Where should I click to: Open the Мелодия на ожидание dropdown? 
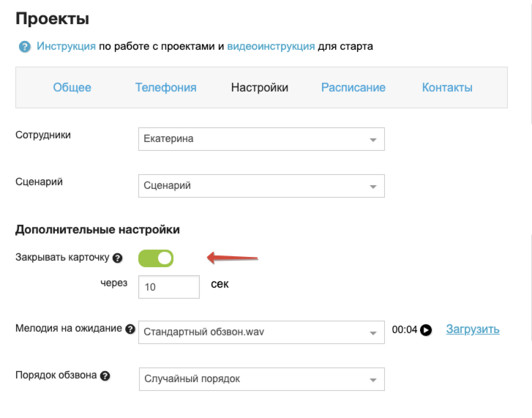(261, 332)
